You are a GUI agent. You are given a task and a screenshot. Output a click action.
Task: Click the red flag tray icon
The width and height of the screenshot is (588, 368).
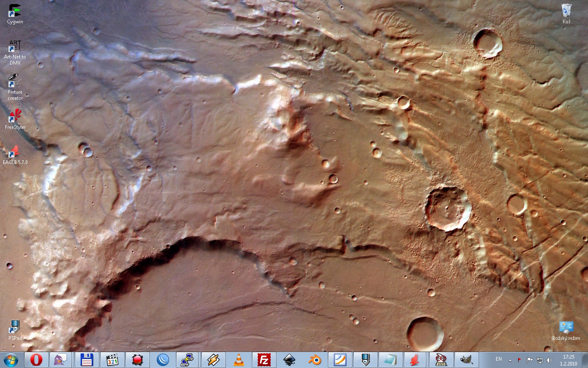point(519,360)
